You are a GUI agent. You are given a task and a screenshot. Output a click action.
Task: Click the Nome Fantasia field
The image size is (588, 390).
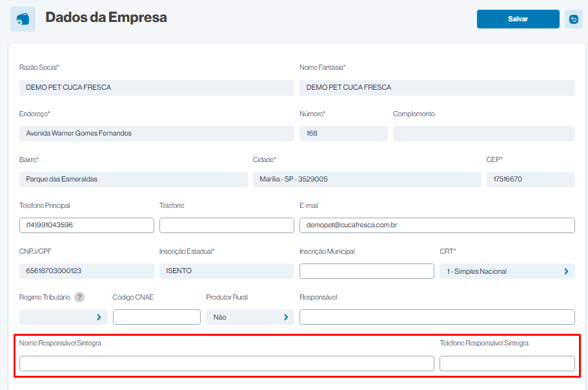[437, 87]
